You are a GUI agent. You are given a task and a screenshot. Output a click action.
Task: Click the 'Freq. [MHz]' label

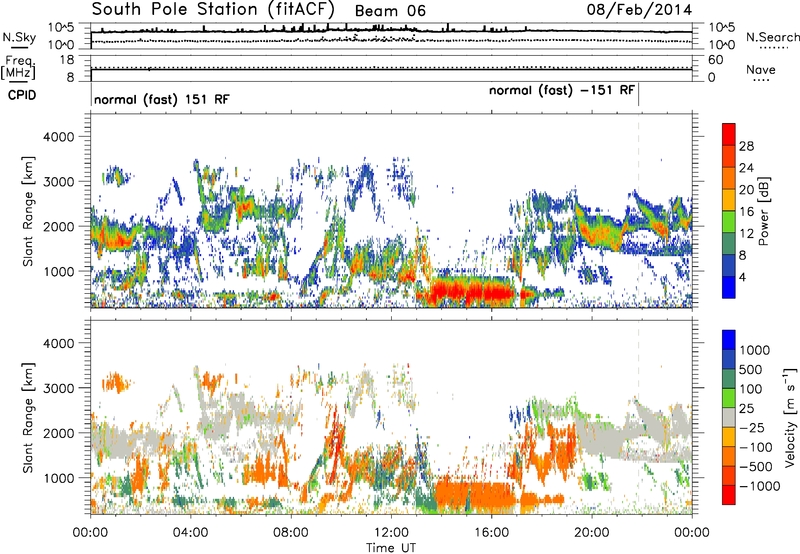pos(19,67)
